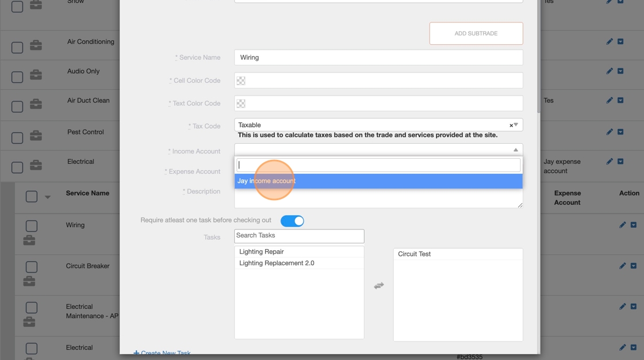Edit the Air Conditioning row with pencil icon
The height and width of the screenshot is (360, 644).
609,41
